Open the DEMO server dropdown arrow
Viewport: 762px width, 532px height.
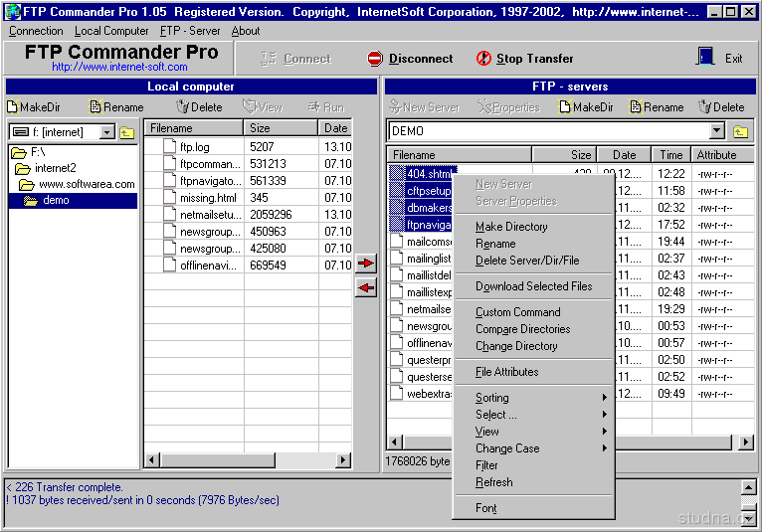tap(717, 130)
